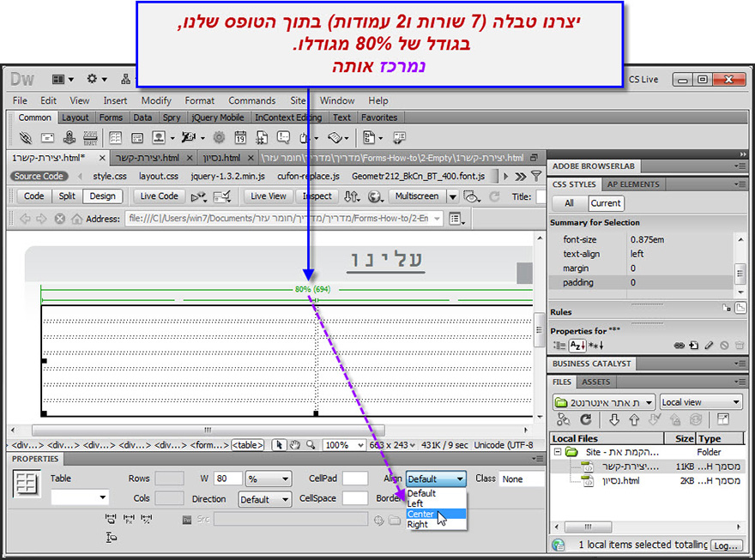
Task: Open related file layout.css
Action: 159,177
